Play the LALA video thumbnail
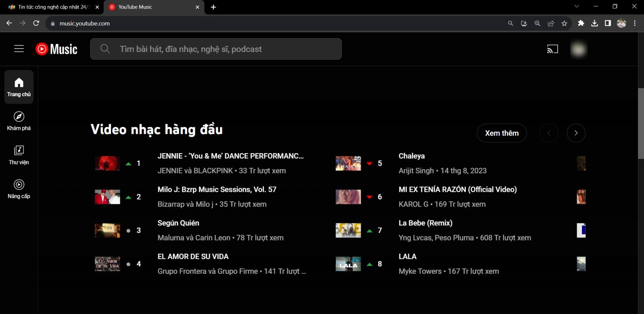Screen dimensions: 644x314 [348, 264]
